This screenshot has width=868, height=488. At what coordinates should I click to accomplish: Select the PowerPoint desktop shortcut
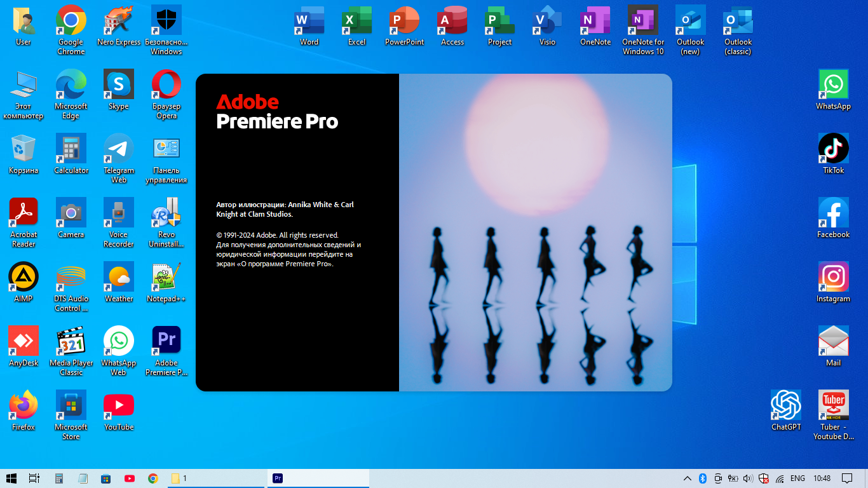pyautogui.click(x=405, y=25)
